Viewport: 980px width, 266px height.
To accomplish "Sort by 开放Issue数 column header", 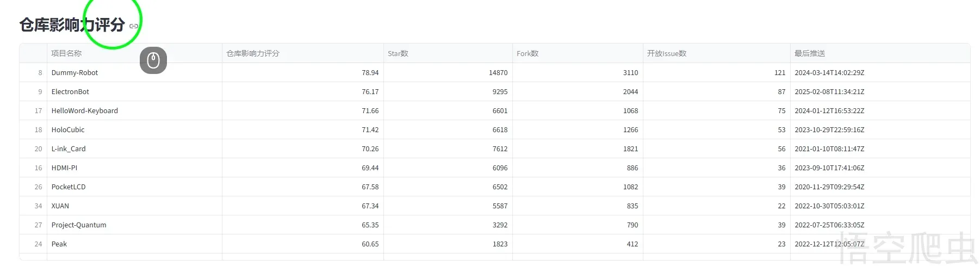I will click(x=667, y=53).
